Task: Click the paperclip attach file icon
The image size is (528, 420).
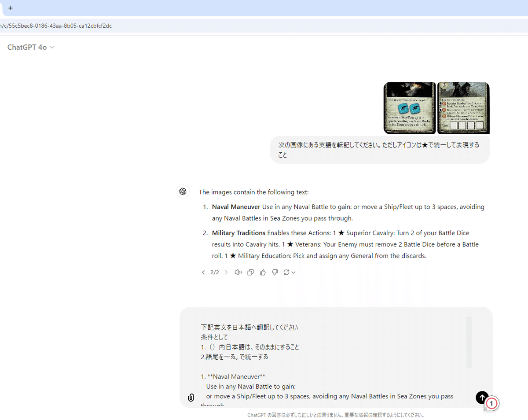Action: (x=191, y=398)
